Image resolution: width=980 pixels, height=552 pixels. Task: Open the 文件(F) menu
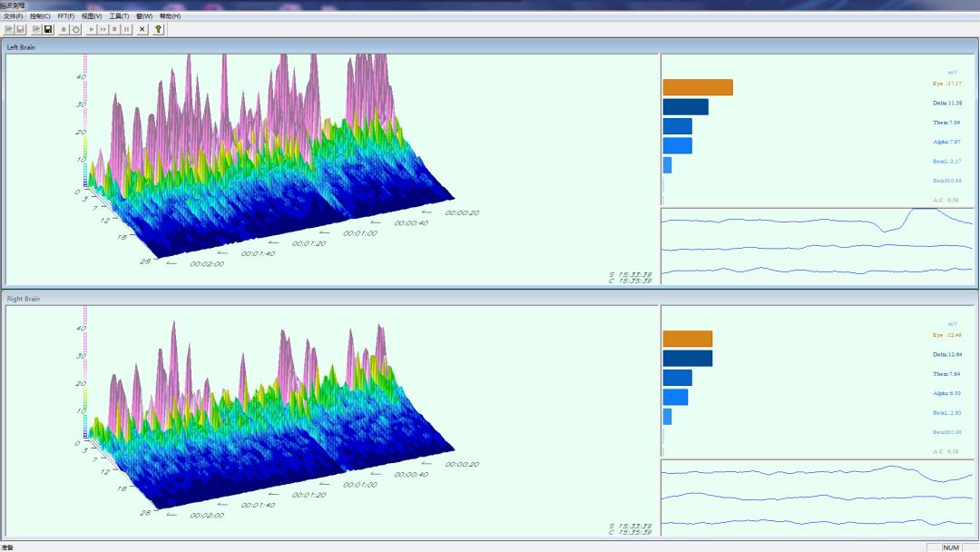14,16
